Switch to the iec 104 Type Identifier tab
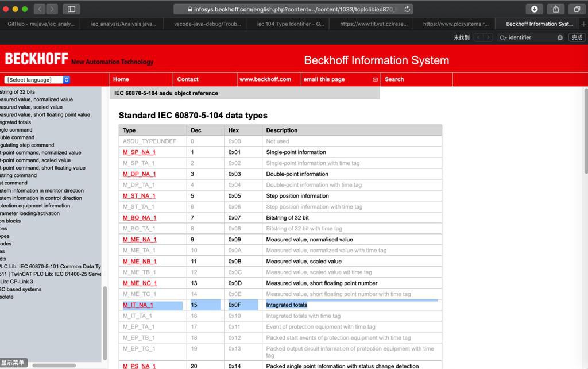Image resolution: width=588 pixels, height=369 pixels. click(290, 24)
